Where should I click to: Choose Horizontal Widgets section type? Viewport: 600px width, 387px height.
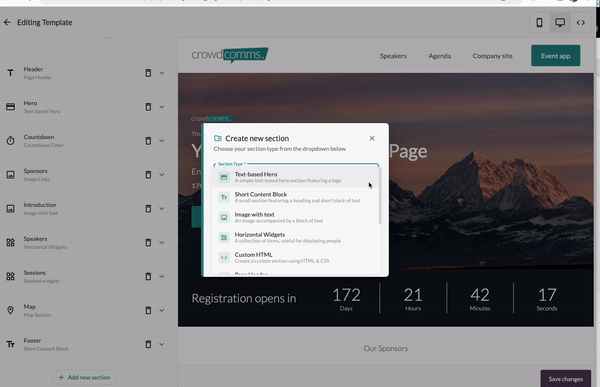295,237
